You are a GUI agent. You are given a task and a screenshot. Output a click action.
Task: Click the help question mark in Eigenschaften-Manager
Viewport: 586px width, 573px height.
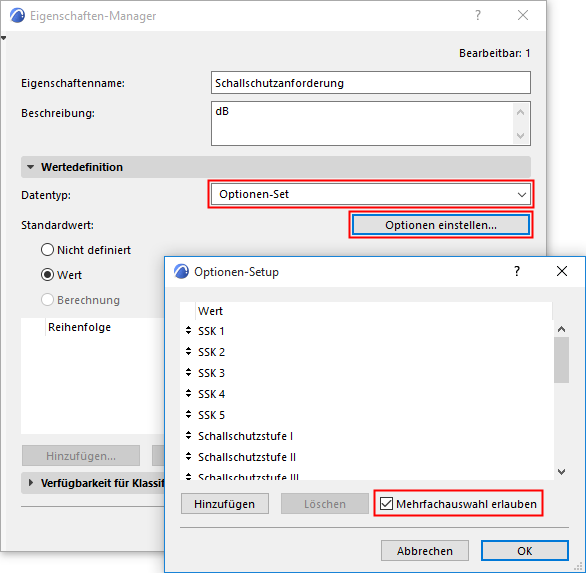pyautogui.click(x=478, y=15)
